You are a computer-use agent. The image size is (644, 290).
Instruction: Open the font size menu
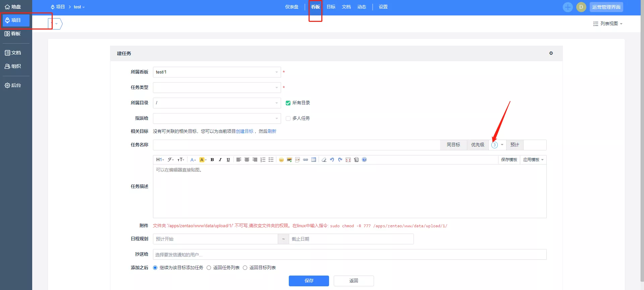[x=181, y=160]
